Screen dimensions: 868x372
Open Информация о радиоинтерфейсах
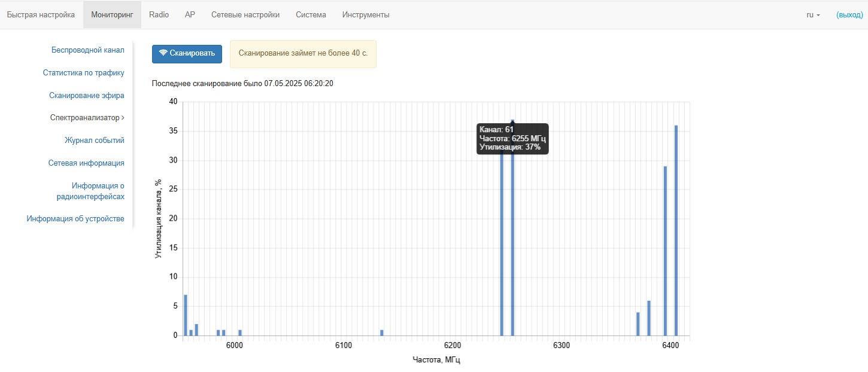[97, 191]
